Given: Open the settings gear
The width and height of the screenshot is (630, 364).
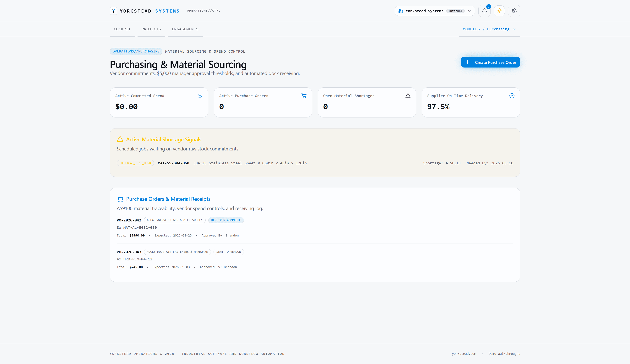Looking at the screenshot, I should click(x=514, y=11).
